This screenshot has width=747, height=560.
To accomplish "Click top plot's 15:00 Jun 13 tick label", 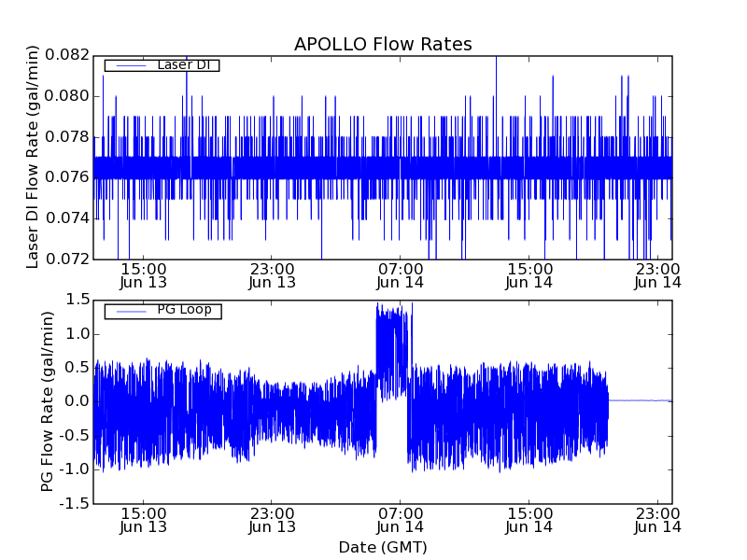I will (143, 274).
